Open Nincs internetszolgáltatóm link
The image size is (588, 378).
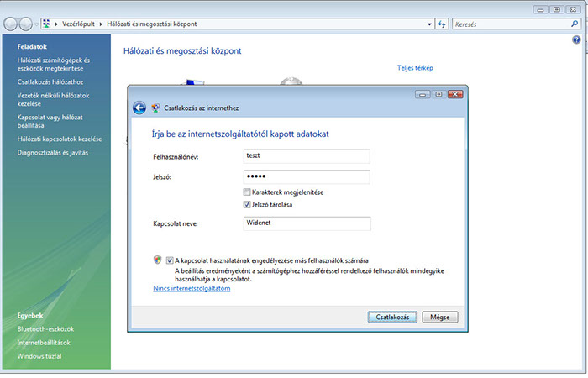(192, 288)
